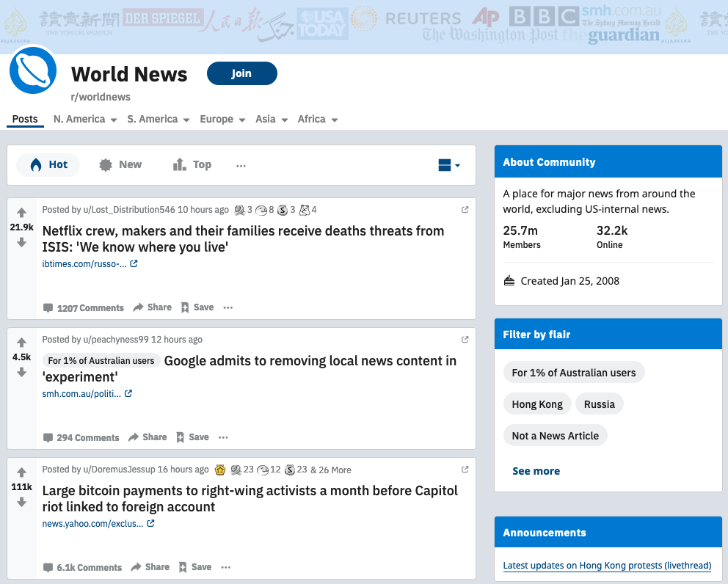Image resolution: width=728 pixels, height=584 pixels.
Task: Select the Posts tab
Action: (25, 120)
